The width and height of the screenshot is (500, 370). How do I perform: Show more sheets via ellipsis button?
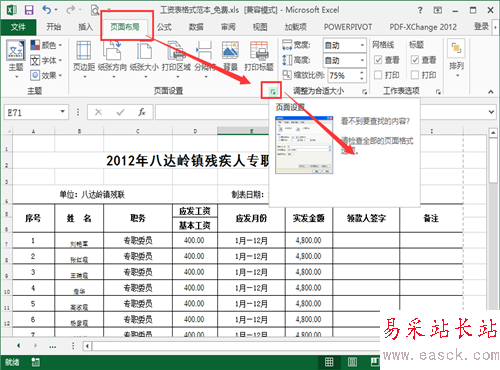tap(53, 346)
